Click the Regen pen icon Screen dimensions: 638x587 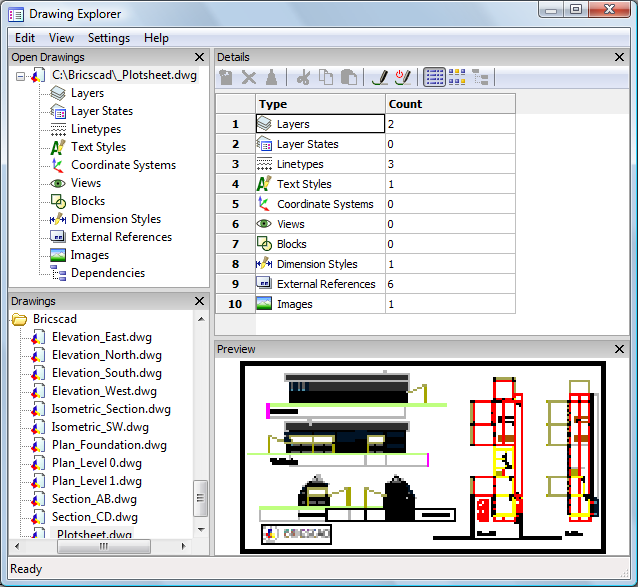pyautogui.click(x=380, y=77)
